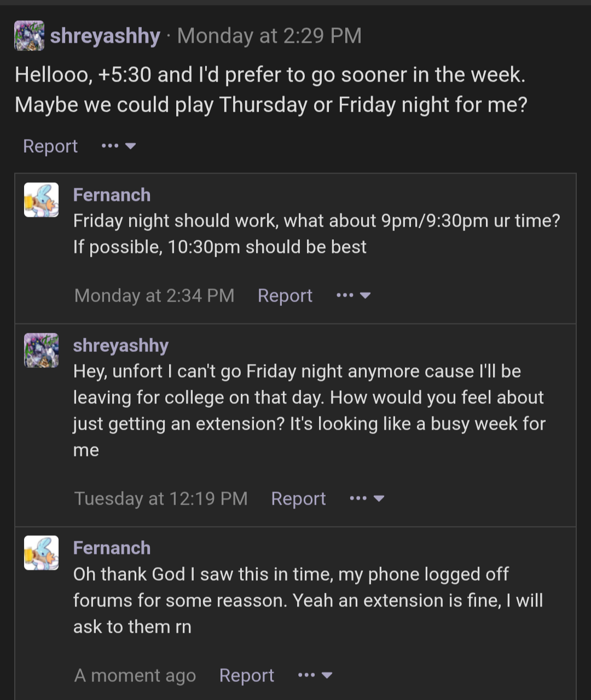Report Fernanch's 'A moment ago' comment
The image size is (591, 700).
click(247, 675)
